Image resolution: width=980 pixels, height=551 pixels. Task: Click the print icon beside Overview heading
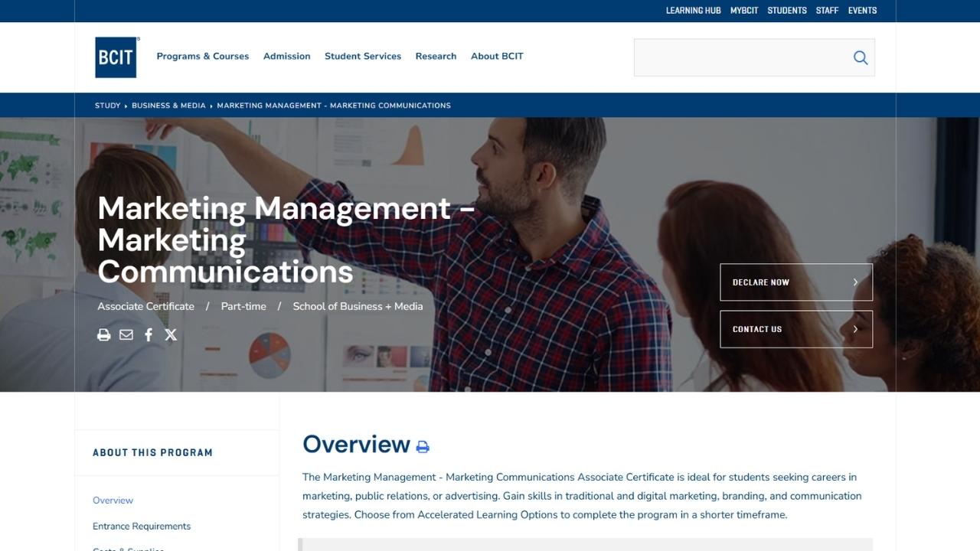423,446
